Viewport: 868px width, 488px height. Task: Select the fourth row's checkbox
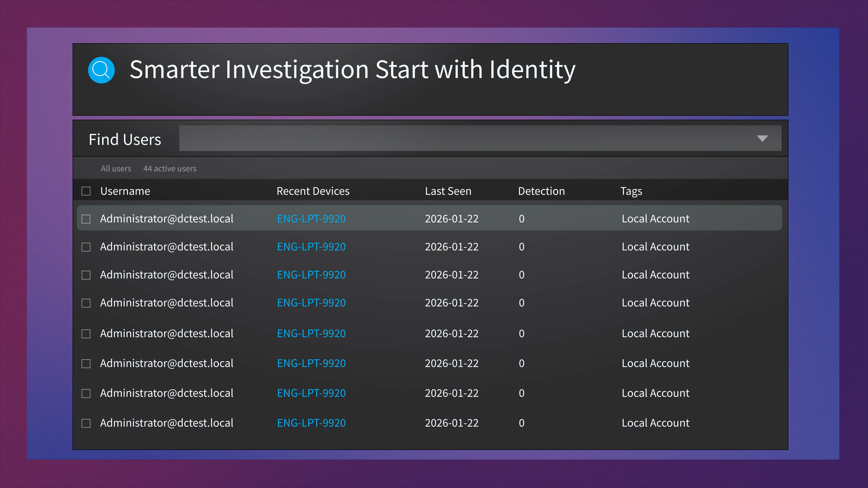tap(86, 303)
